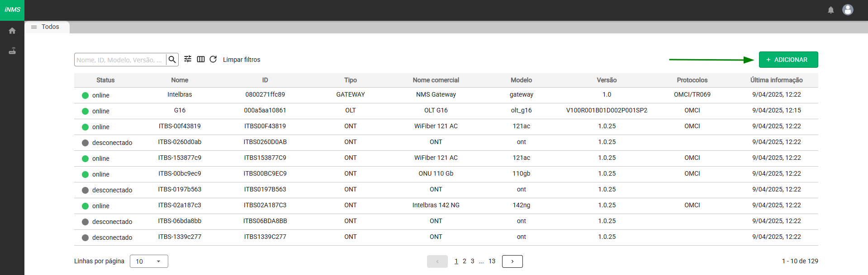
Task: Click the 110gb model cell
Action: click(x=521, y=173)
